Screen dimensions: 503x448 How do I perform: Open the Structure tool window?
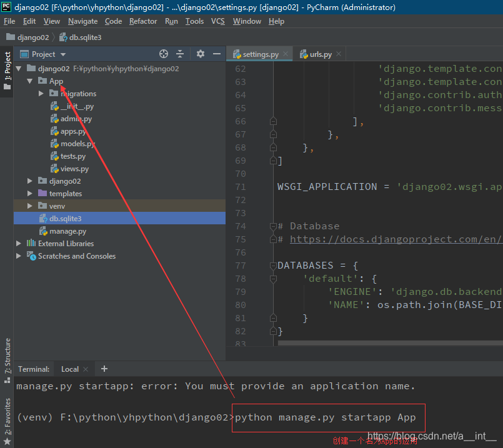click(x=7, y=361)
